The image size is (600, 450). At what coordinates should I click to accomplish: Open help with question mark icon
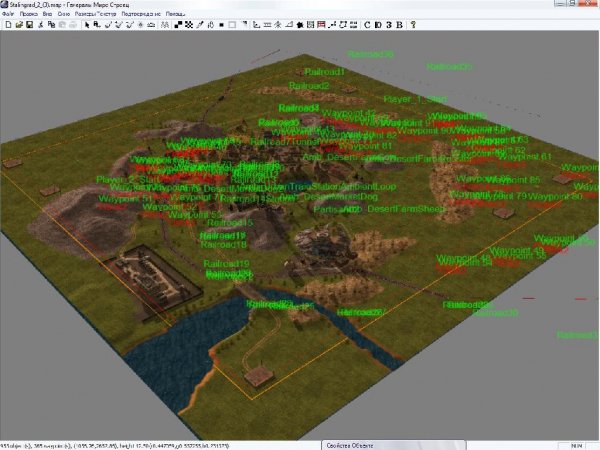tap(413, 25)
